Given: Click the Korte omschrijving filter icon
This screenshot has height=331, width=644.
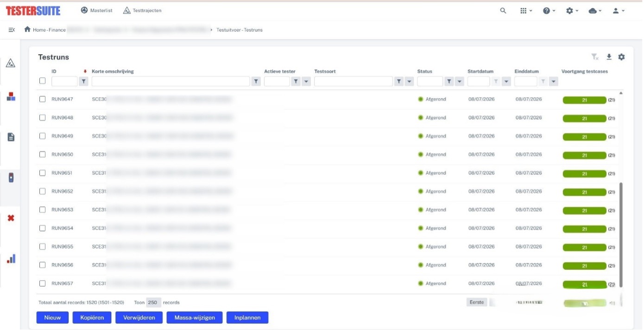Looking at the screenshot, I should 256,81.
